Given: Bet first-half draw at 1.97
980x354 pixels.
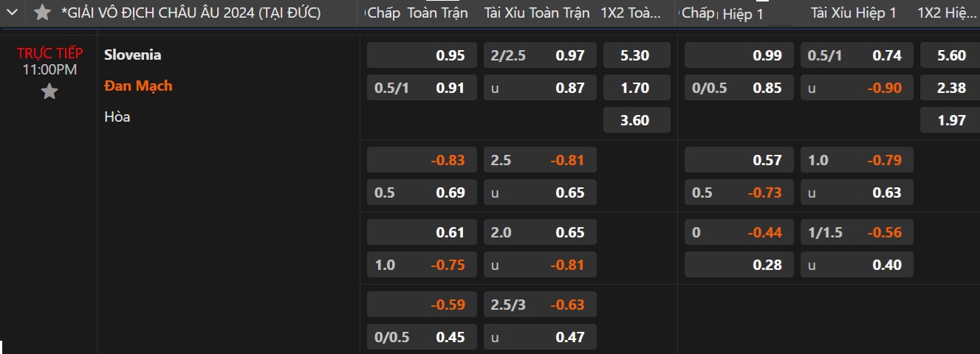Looking at the screenshot, I should (x=951, y=120).
